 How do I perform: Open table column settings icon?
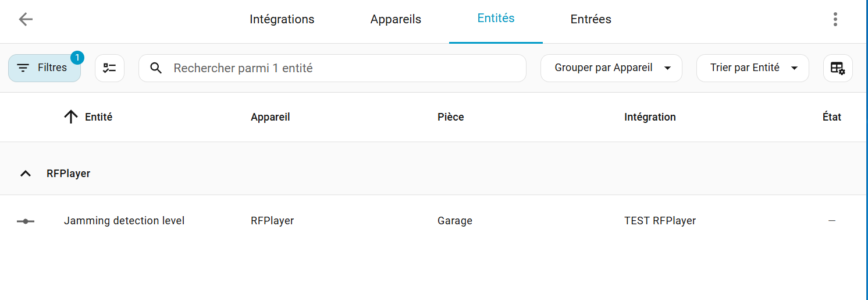(838, 68)
